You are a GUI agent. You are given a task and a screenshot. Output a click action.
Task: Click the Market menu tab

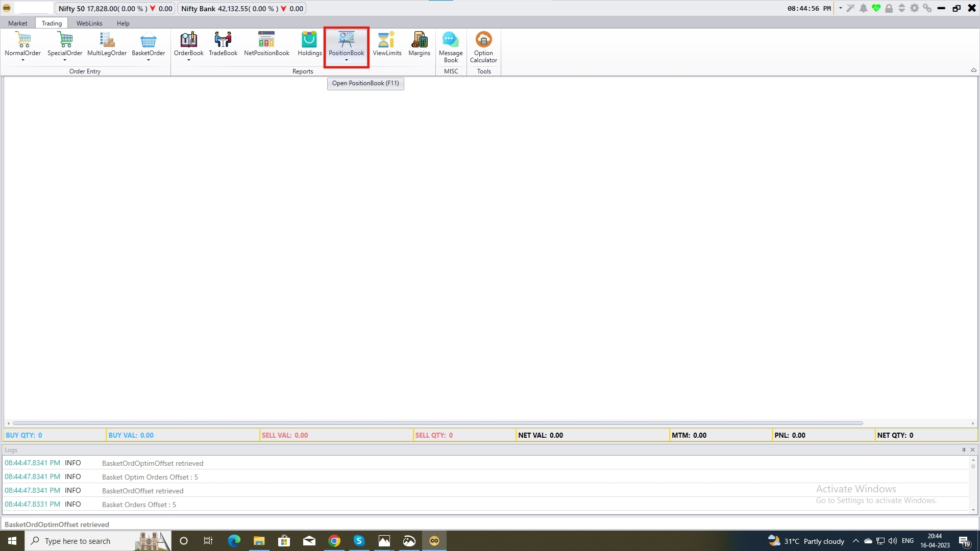click(x=17, y=22)
